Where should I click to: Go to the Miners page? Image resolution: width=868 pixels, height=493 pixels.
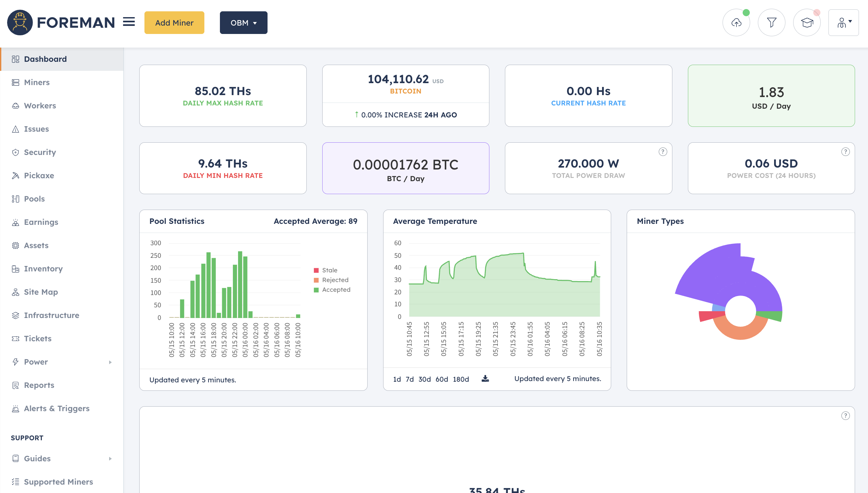[x=37, y=82]
